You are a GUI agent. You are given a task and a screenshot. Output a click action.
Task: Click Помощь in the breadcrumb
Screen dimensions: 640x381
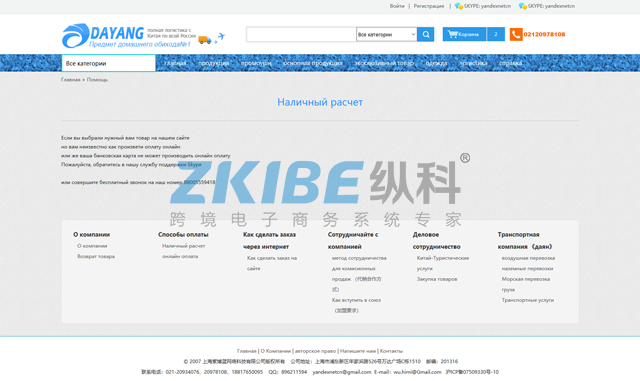click(x=97, y=80)
